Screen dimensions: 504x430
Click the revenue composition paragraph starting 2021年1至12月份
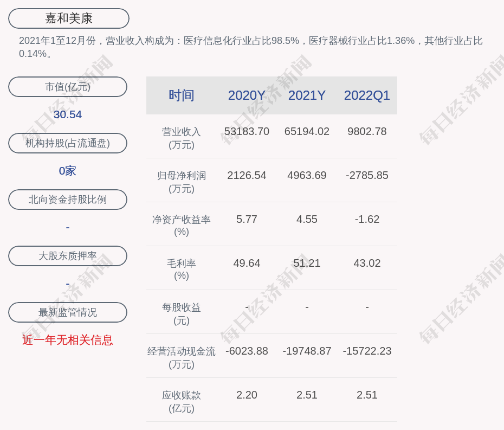coord(251,47)
